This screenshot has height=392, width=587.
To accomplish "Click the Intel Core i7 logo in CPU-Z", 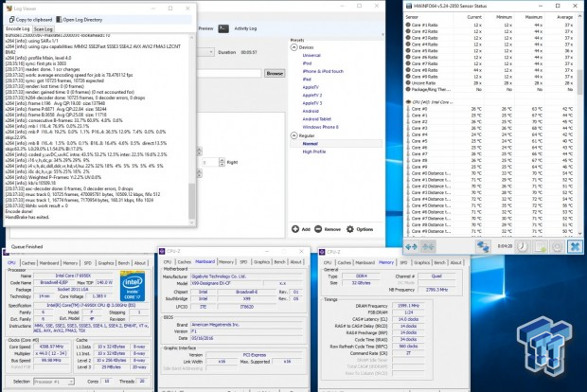I will point(133,286).
